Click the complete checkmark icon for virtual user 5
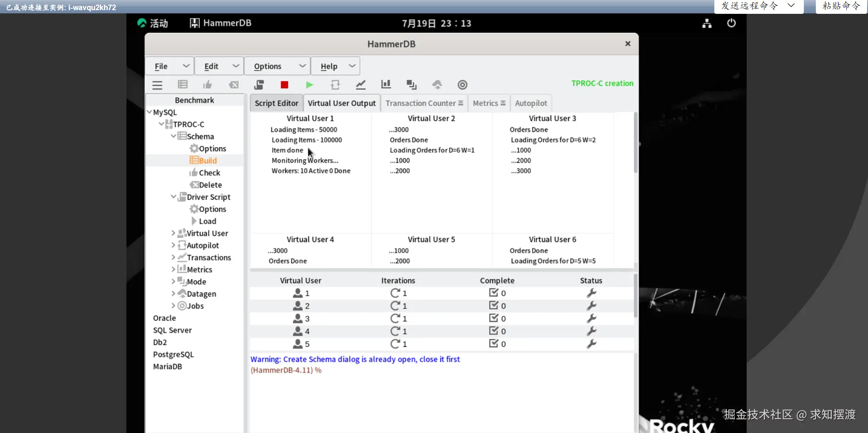868x433 pixels. click(494, 344)
